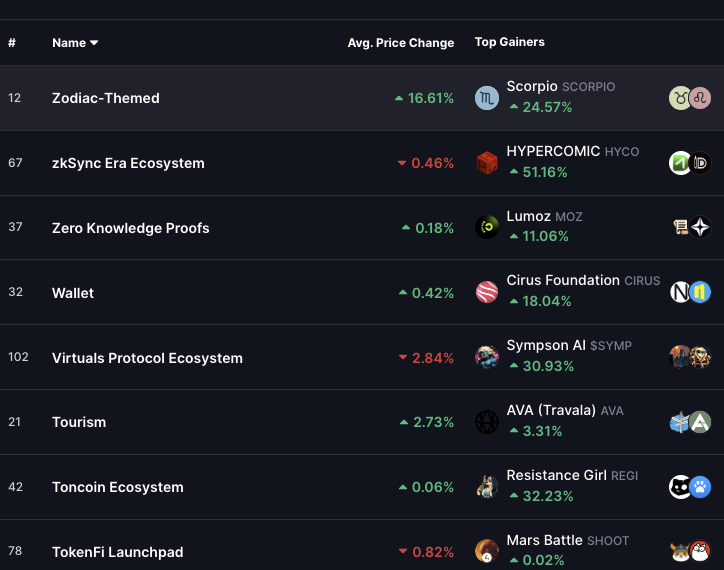Viewport: 724px width, 570px height.
Task: Click the four-point star icon in the Zero Knowledge Proofs row
Action: point(700,227)
